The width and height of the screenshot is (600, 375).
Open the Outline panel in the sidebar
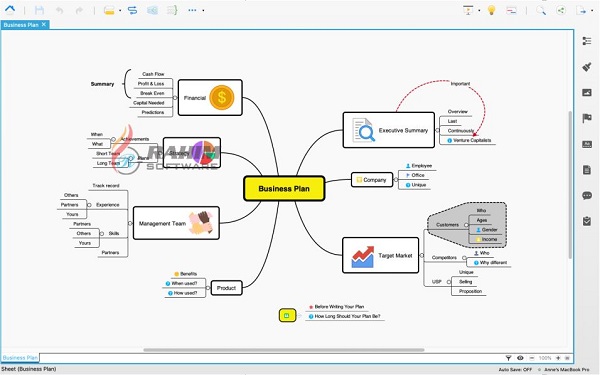tap(587, 41)
